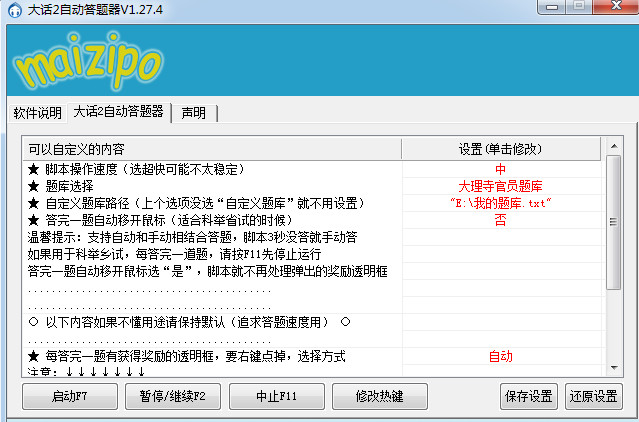
Task: Click the 以下内容如果不懂用途请保持默认 line
Action: tap(189, 322)
